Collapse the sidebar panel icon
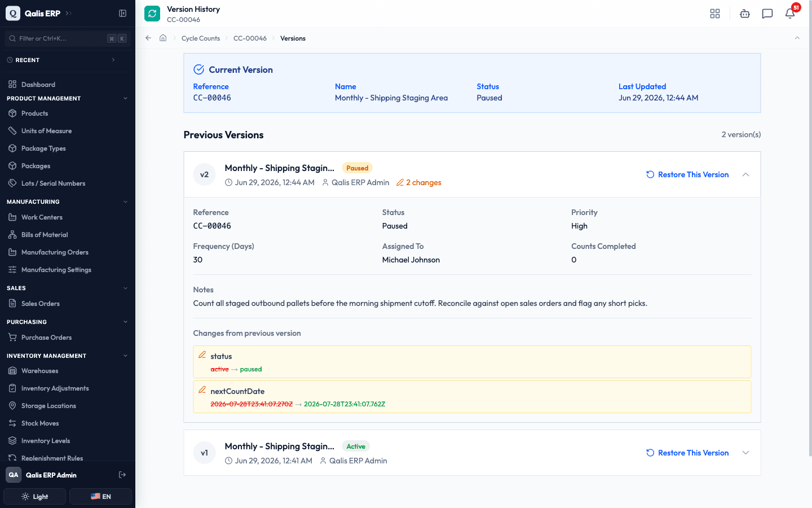Image resolution: width=812 pixels, height=508 pixels. tap(122, 13)
